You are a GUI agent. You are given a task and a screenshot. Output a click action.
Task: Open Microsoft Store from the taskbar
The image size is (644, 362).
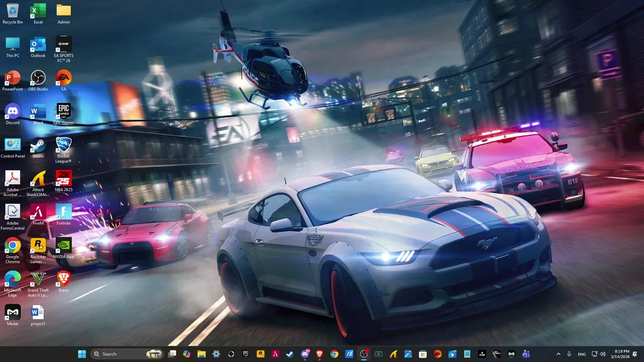click(x=423, y=354)
